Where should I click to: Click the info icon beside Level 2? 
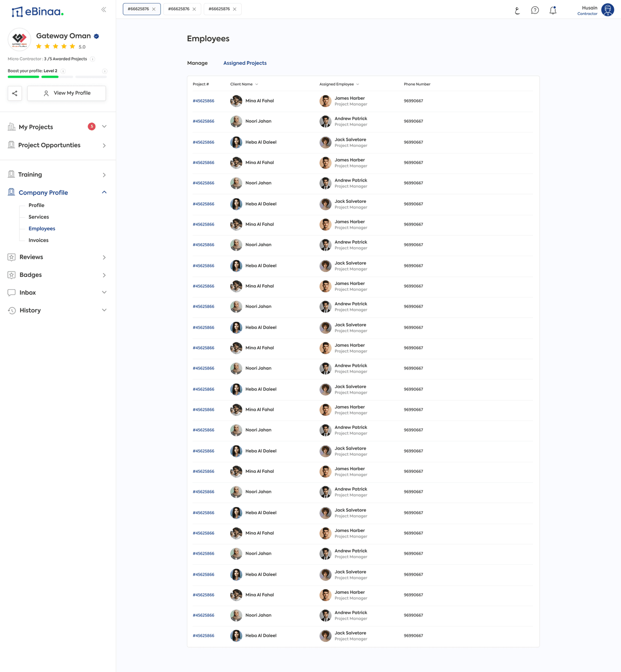63,71
